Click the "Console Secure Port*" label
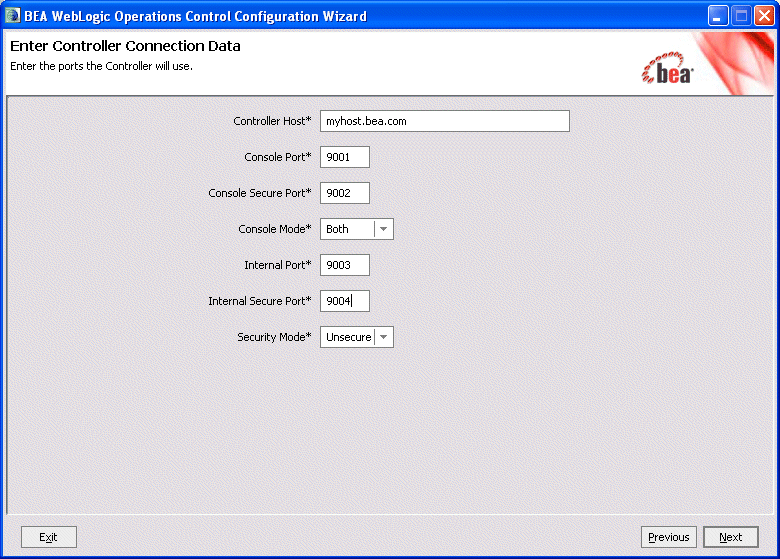The image size is (780, 559). tap(260, 193)
